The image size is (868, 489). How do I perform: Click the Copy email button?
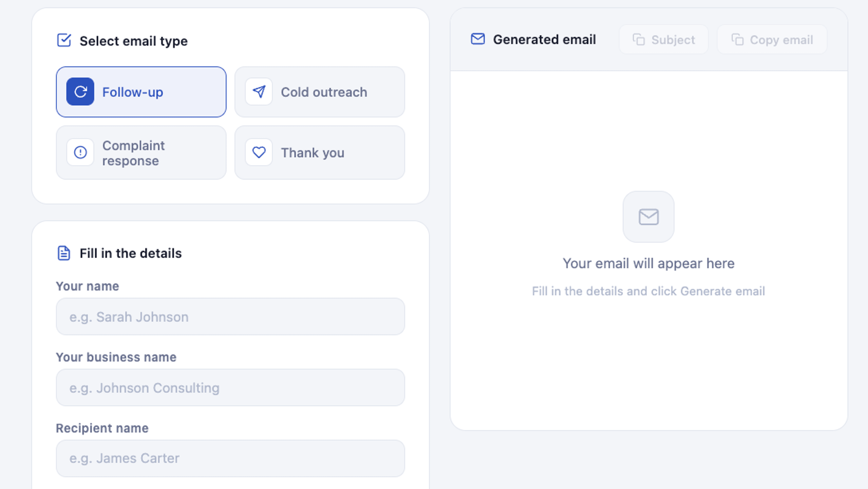(x=772, y=39)
